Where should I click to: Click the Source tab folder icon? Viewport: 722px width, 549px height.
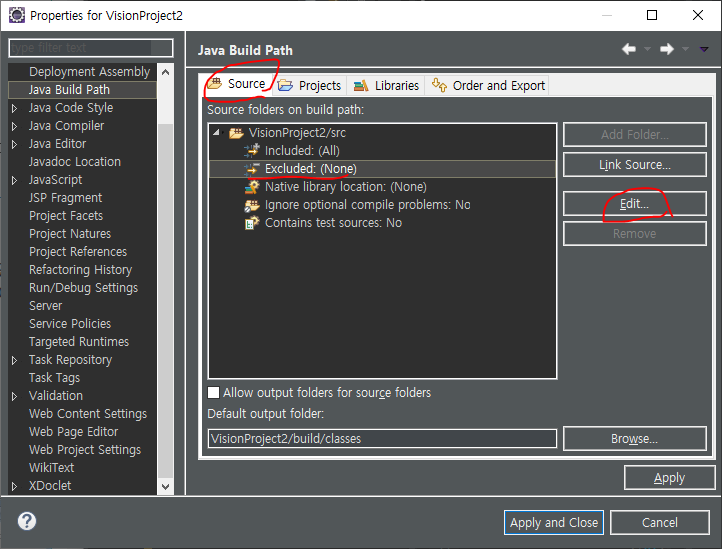coord(214,84)
